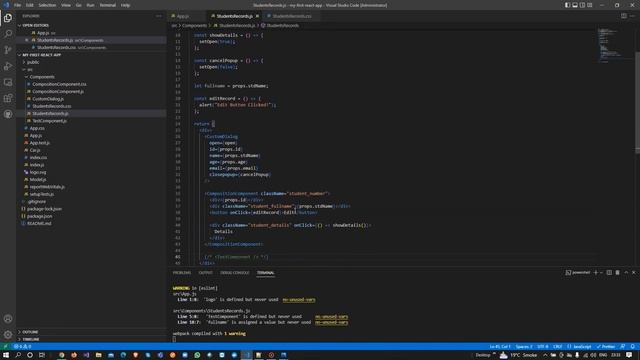
Task: Collapse the MY-FIRST-REACT-APP folder section
Action: pyautogui.click(x=91, y=55)
